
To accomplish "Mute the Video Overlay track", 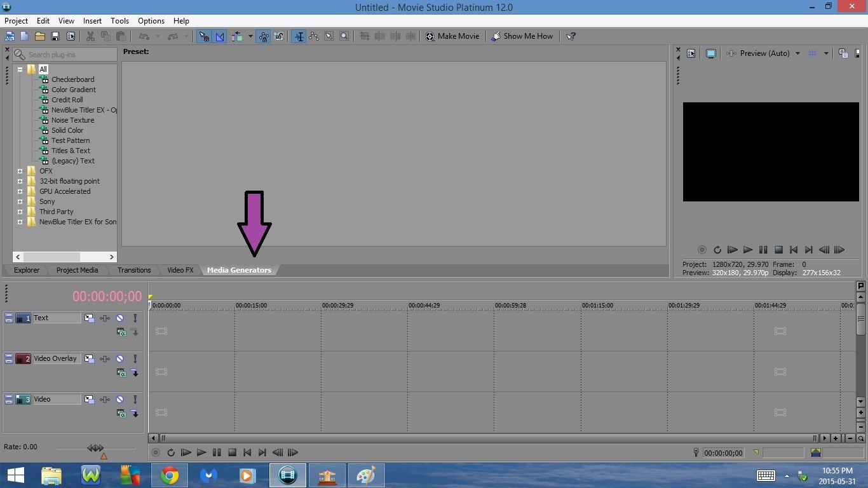I will click(x=121, y=358).
